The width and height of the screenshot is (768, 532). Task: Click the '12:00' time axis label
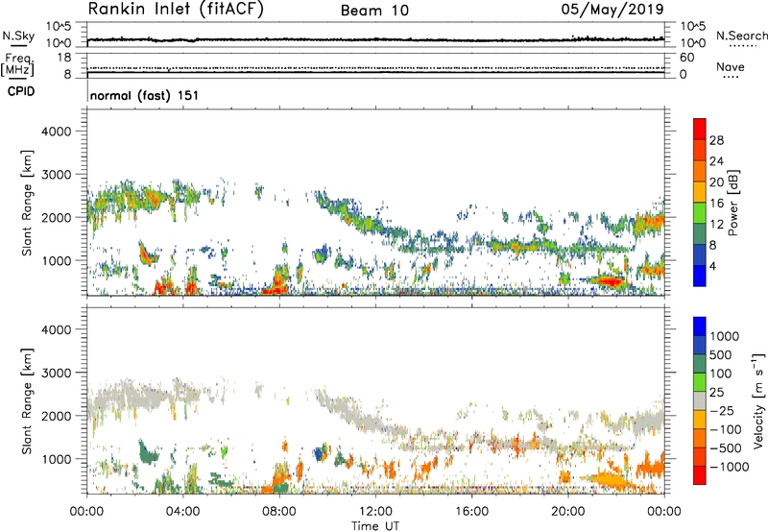coord(375,512)
